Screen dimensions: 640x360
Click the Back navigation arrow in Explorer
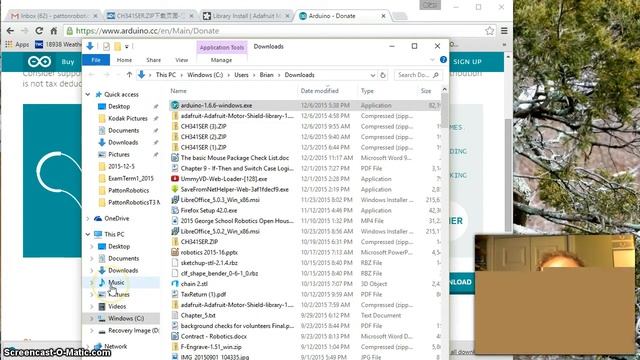pos(92,75)
